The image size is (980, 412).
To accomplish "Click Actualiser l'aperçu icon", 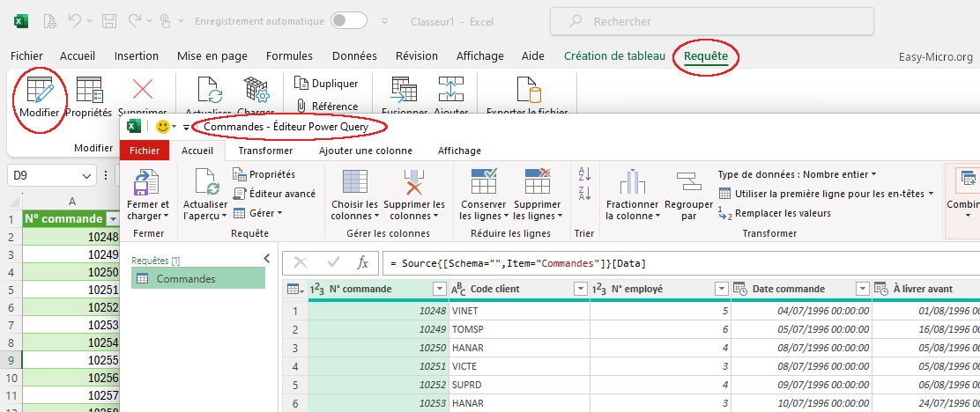I will (x=206, y=183).
